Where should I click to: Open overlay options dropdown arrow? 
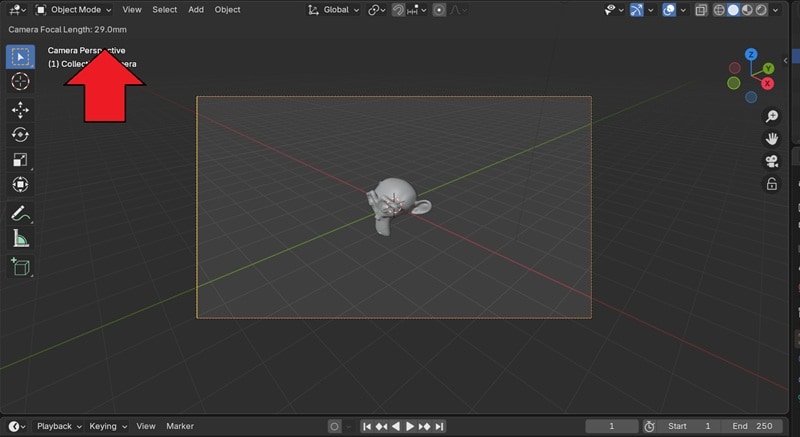[x=683, y=10]
